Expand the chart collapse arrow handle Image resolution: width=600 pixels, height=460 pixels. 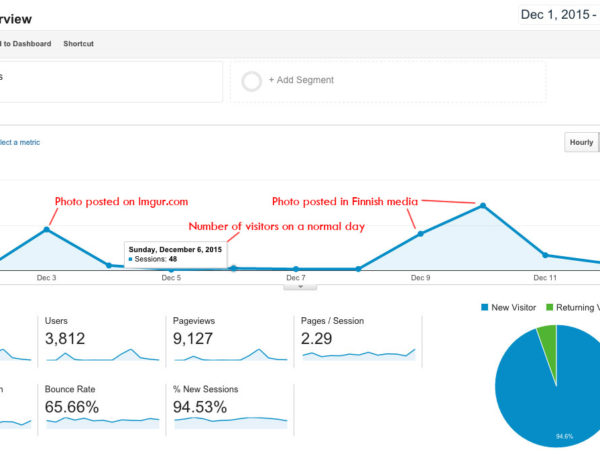pyautogui.click(x=300, y=286)
